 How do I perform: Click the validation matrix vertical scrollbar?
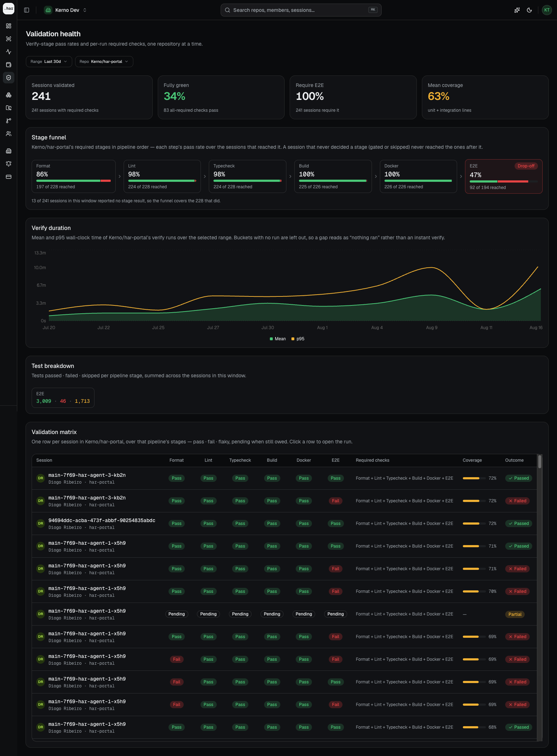[x=540, y=461]
